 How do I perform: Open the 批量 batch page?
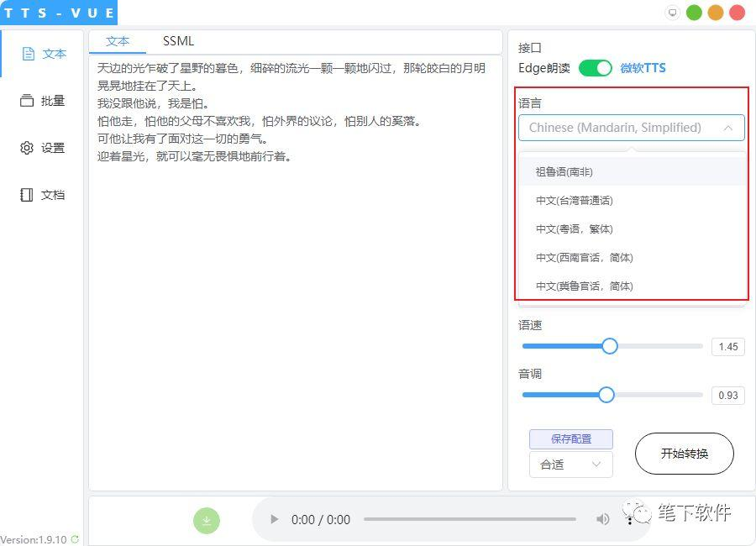tap(43, 101)
